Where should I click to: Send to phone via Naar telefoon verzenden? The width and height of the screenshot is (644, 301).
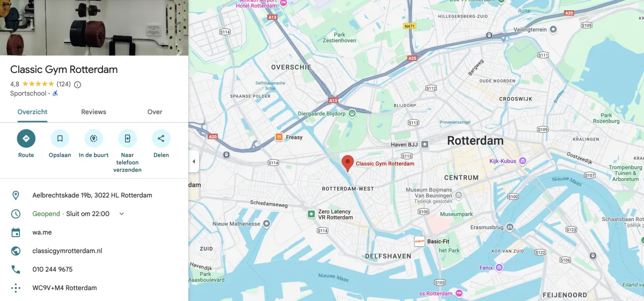pyautogui.click(x=127, y=138)
